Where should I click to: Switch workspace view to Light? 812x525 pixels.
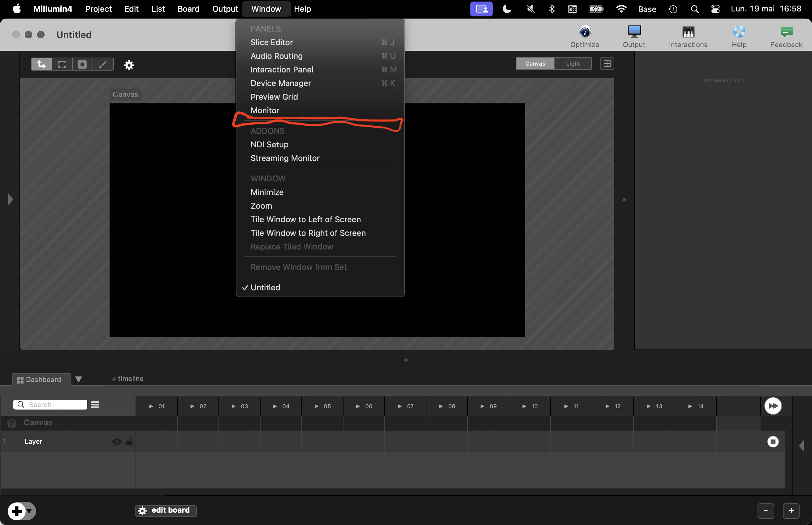572,64
